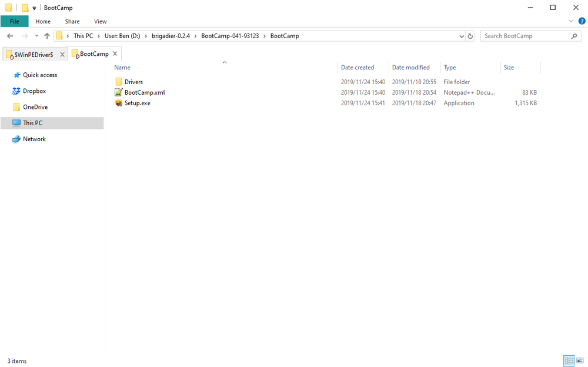Click the Application type cell
Viewport: 588px width, 367px height.
pos(459,103)
